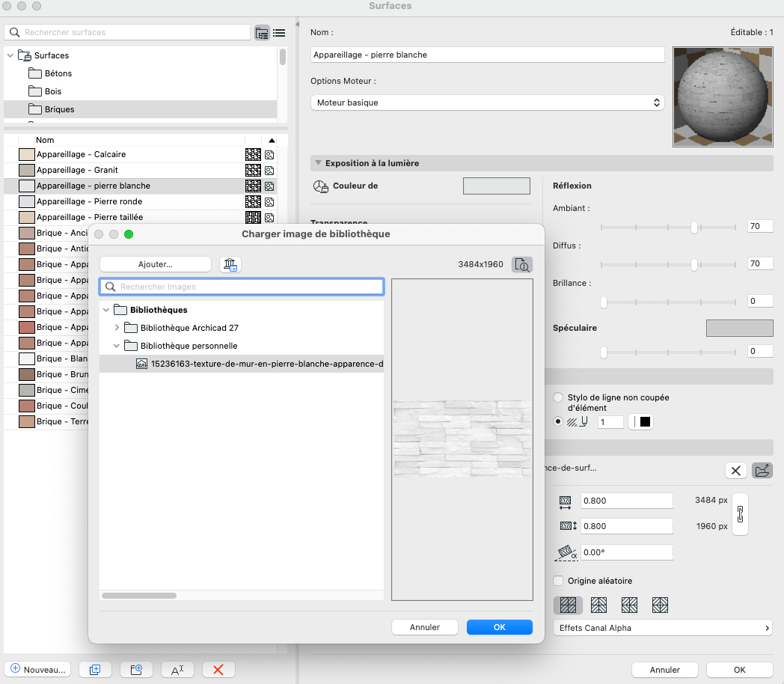Viewport: 784px width, 684px height.
Task: Expand the Effets Canal Alpha section
Action: (x=663, y=628)
